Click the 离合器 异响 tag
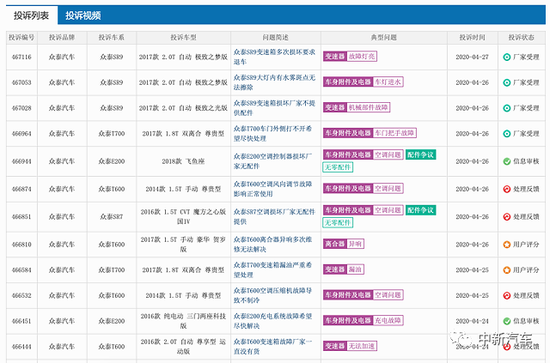 coord(343,244)
